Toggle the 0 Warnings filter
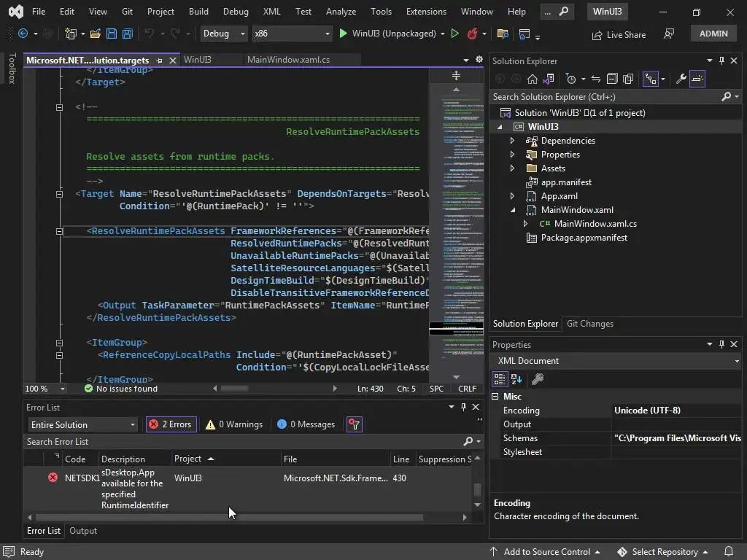Image resolution: width=747 pixels, height=560 pixels. click(234, 424)
